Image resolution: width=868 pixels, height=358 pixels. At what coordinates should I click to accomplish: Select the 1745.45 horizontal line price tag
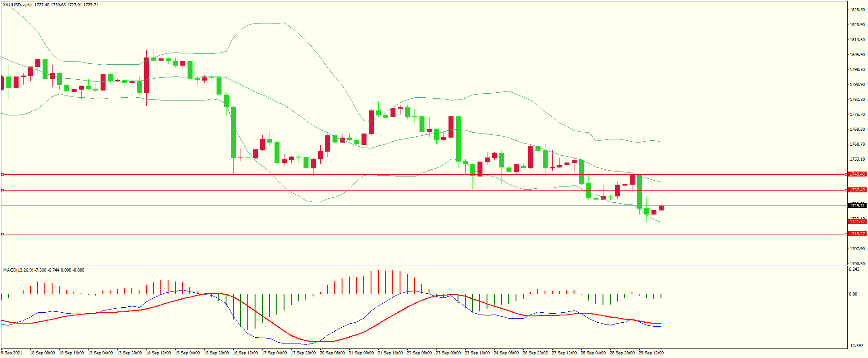point(857,174)
